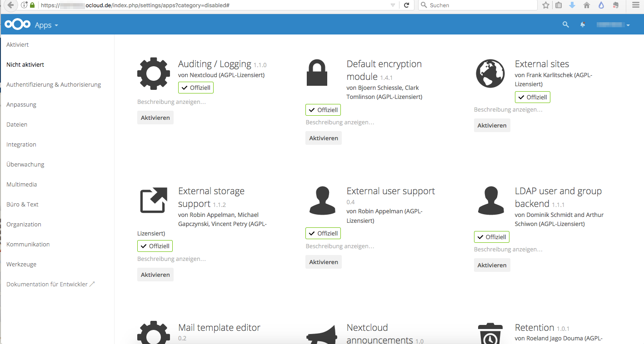Open the search magnifier in header

click(x=566, y=25)
